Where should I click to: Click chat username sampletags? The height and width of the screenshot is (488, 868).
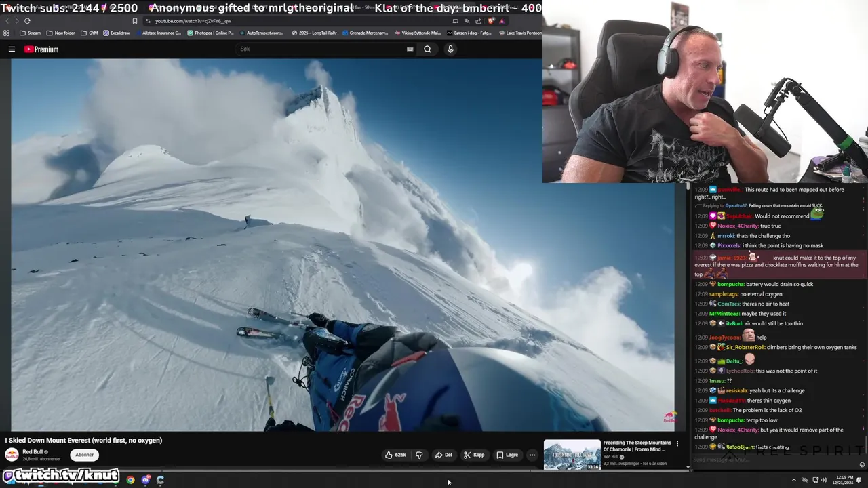pyautogui.click(x=723, y=294)
